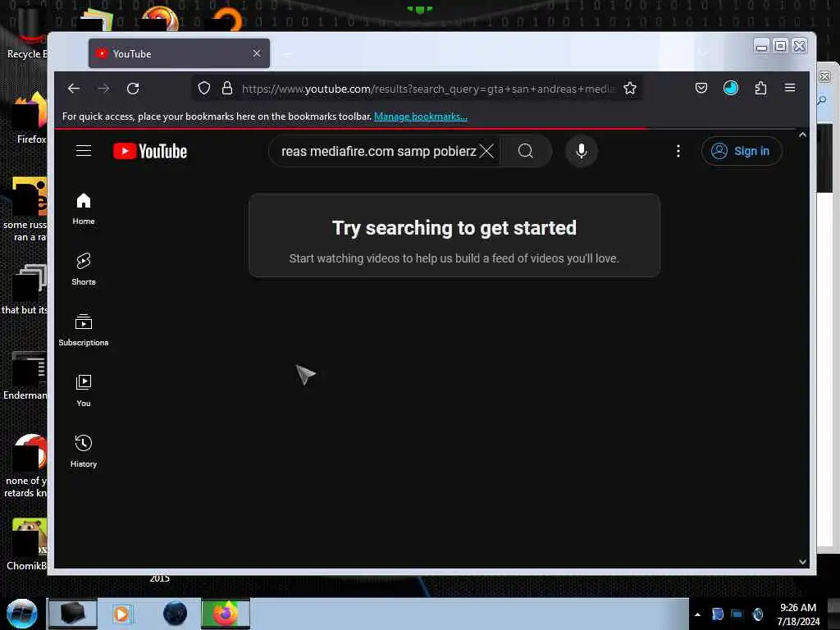
Task: Submit search with magnifying glass button
Action: [x=526, y=151]
